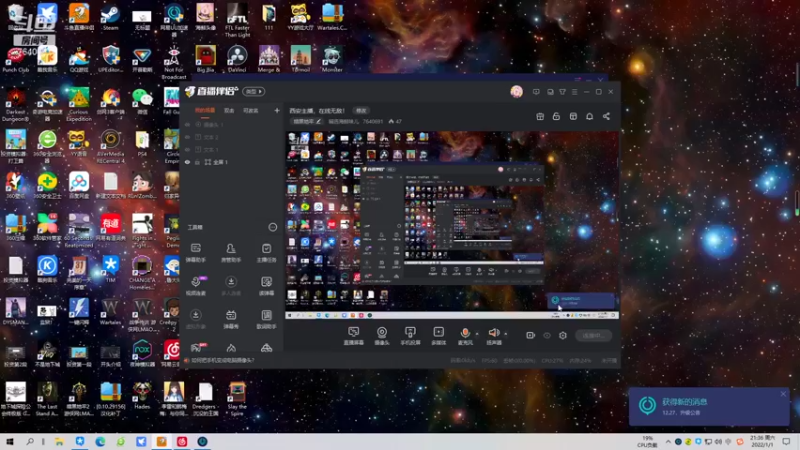Click the WeChat desktop icon
800x450 pixels.
click(x=142, y=101)
